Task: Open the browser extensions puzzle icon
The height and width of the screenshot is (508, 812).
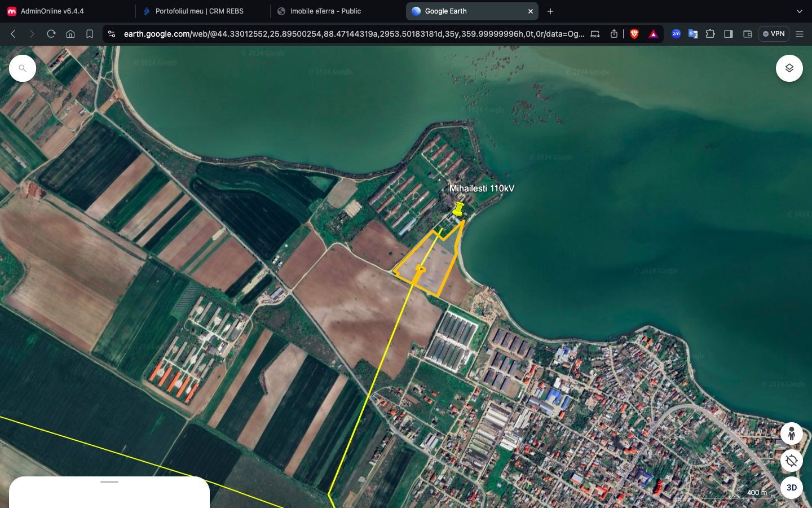Action: 710,34
